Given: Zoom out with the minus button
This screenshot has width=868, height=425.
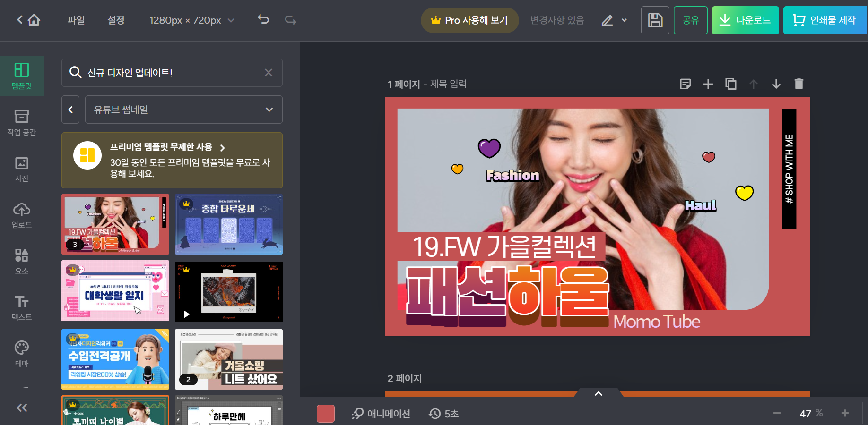Looking at the screenshot, I should coord(777,414).
